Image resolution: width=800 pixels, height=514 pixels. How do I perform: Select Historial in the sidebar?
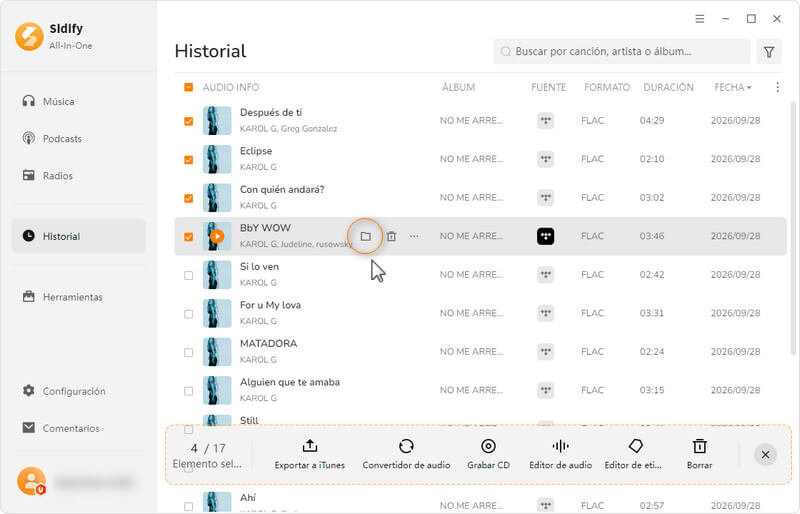pos(79,236)
